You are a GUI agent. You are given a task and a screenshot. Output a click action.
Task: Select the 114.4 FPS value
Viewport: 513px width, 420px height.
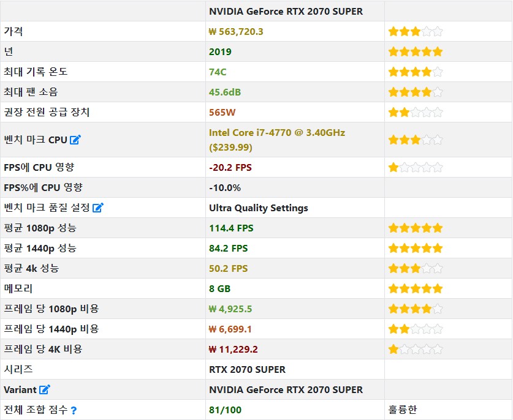231,228
